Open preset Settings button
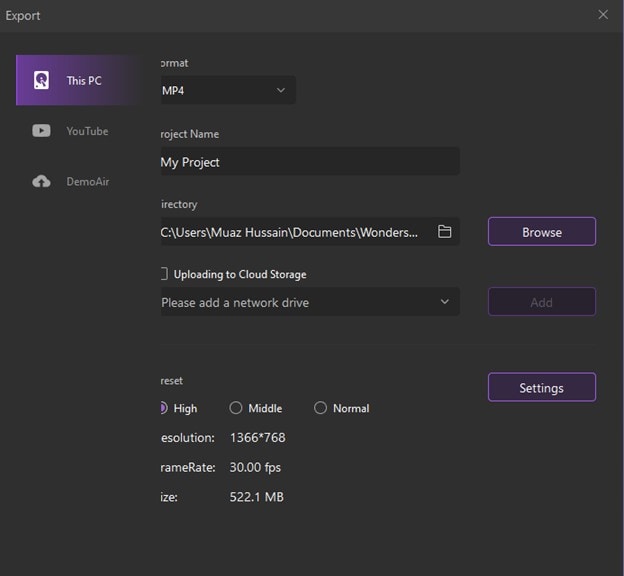This screenshot has height=576, width=624. [541, 388]
